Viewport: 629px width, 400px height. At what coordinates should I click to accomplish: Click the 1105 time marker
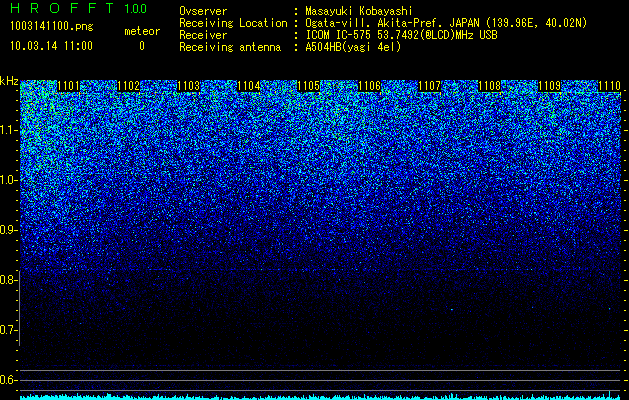click(309, 86)
